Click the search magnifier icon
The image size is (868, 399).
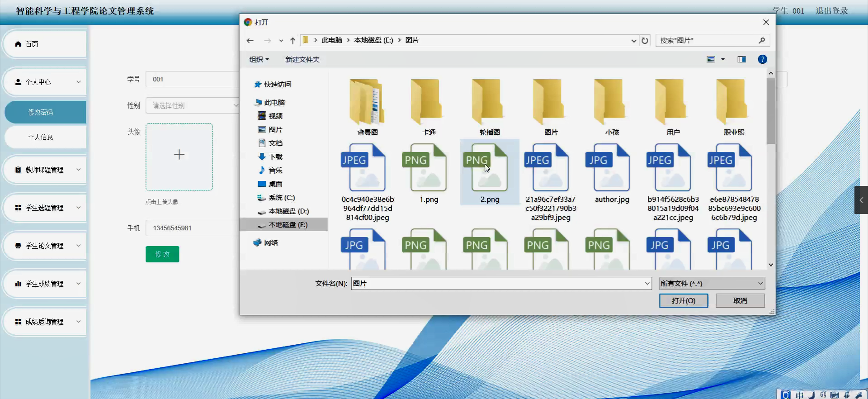[762, 41]
